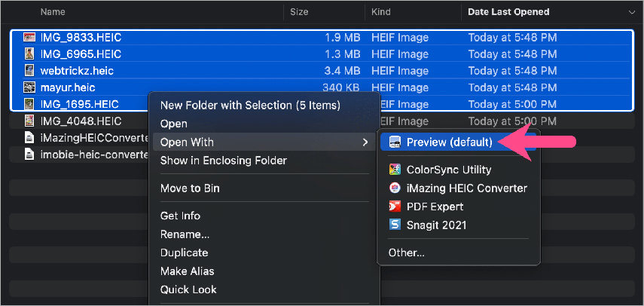Click the webtrickz.heic file thumbnail icon
Image resolution: width=644 pixels, height=306 pixels.
(x=29, y=71)
